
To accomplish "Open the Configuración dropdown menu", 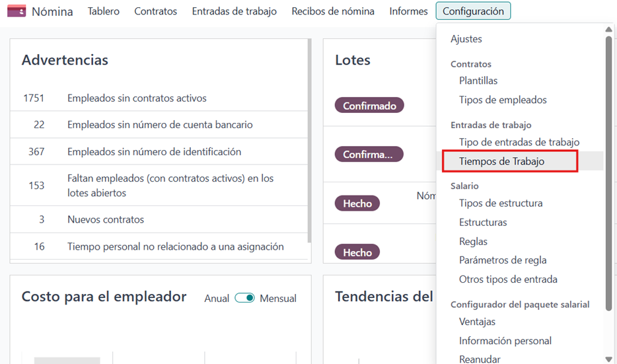I will coord(473,11).
